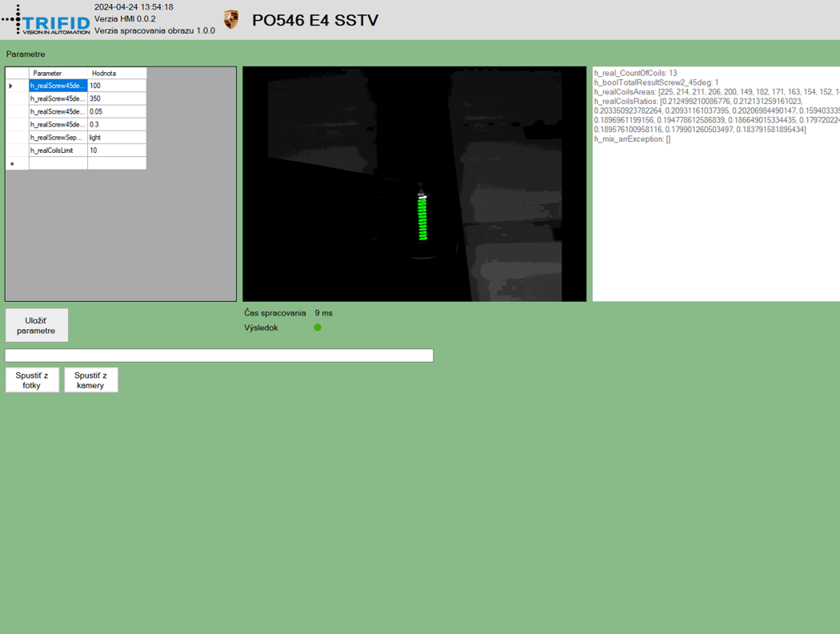Select the highlighted first parameter name cell

(58, 86)
